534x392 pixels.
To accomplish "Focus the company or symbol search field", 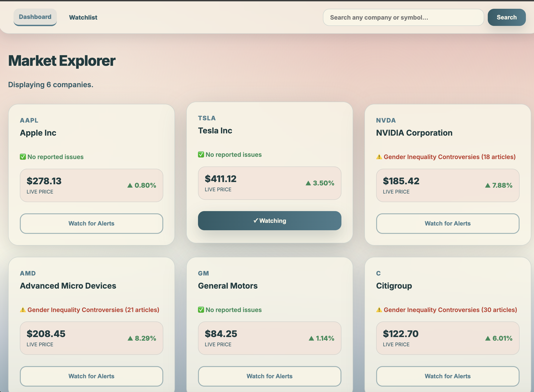I will (403, 18).
